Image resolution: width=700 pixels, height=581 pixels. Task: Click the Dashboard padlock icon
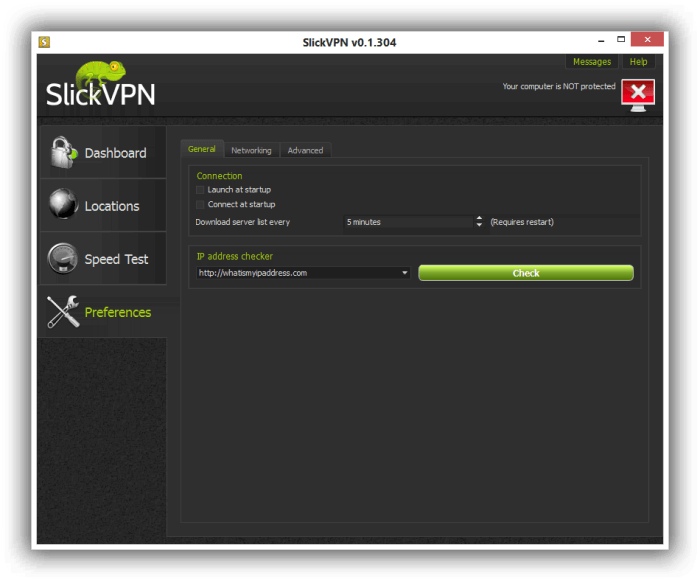tap(63, 152)
